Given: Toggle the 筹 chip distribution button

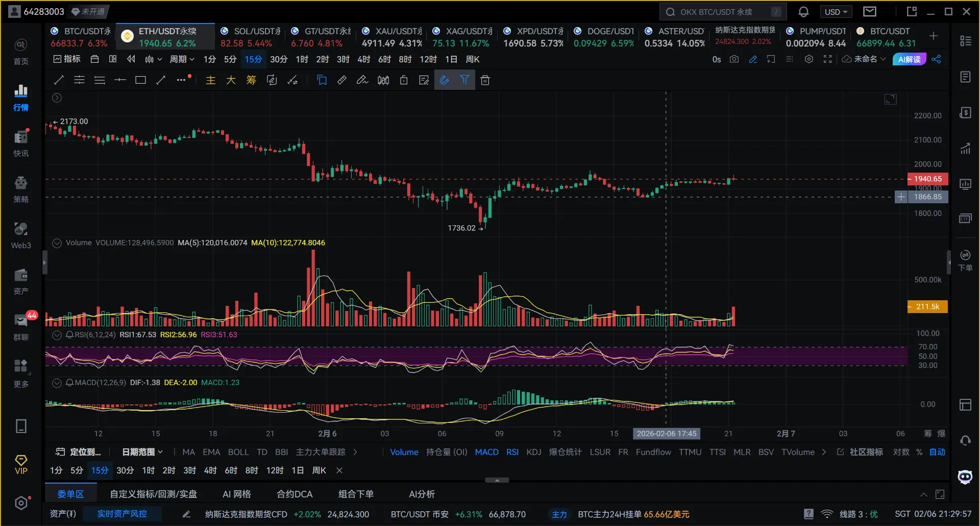Looking at the screenshot, I should click(928, 434).
